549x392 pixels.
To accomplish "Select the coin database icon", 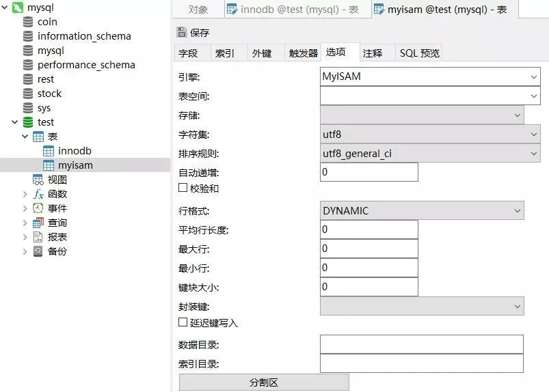I will (28, 22).
